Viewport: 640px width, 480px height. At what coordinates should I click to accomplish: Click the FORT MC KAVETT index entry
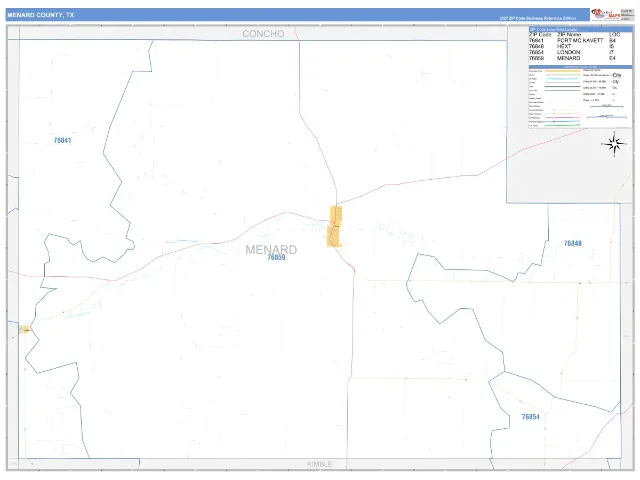click(x=580, y=40)
